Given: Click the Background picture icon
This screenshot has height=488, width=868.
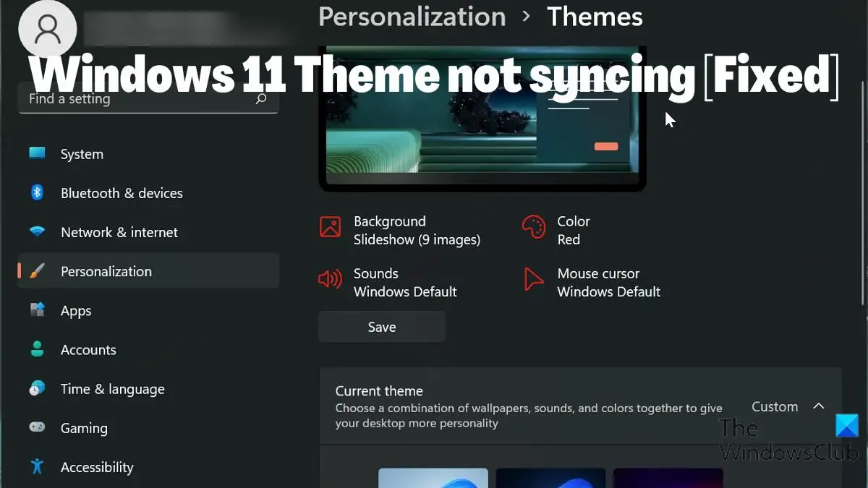Looking at the screenshot, I should [331, 227].
